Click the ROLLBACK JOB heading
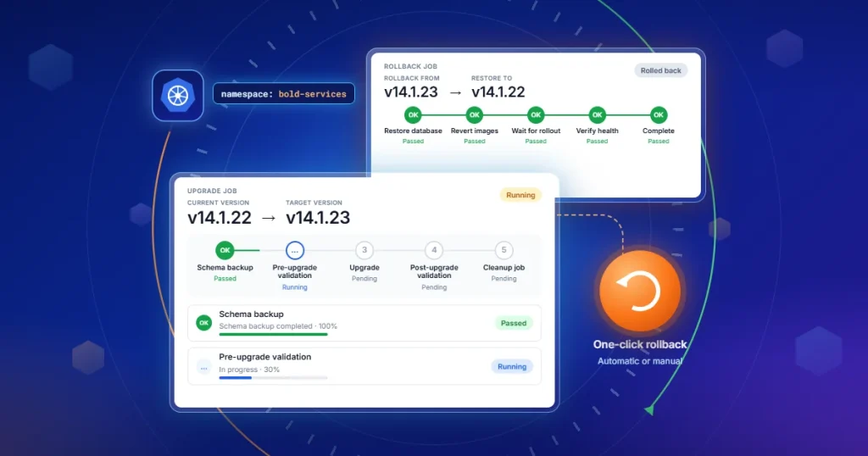 [x=410, y=66]
